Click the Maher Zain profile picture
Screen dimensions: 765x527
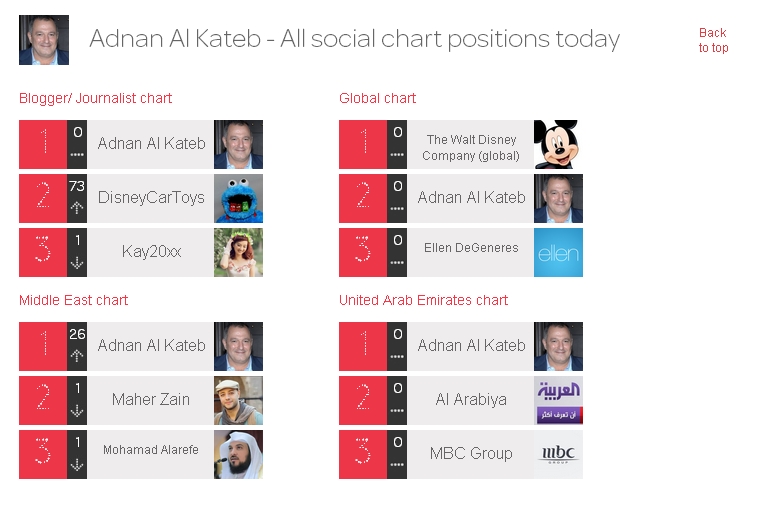(238, 400)
